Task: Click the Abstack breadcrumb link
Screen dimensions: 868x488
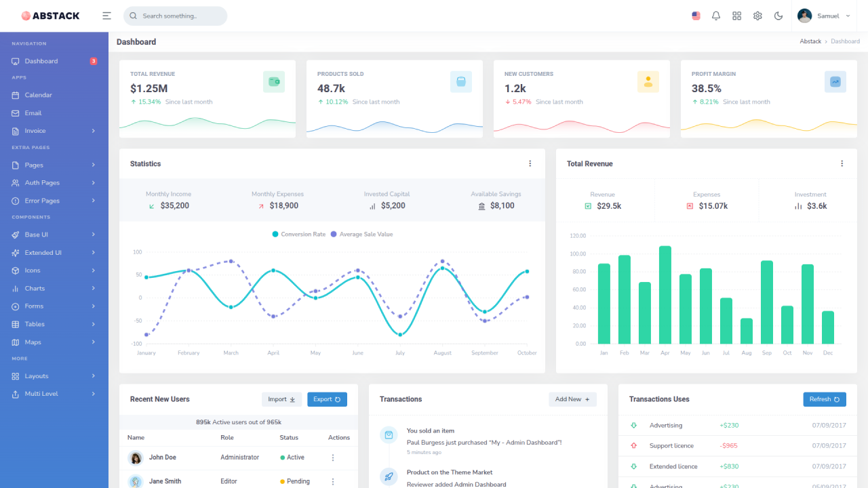Action: [810, 41]
